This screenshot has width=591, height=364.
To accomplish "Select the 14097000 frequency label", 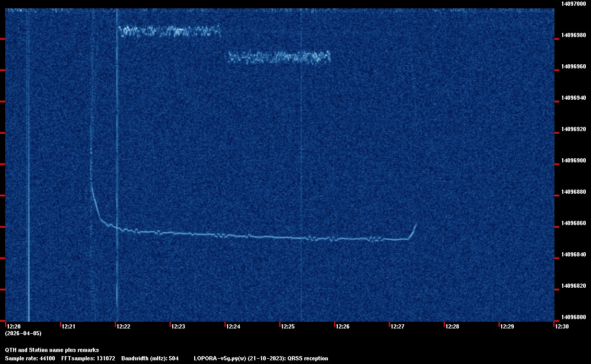I will coord(574,4).
